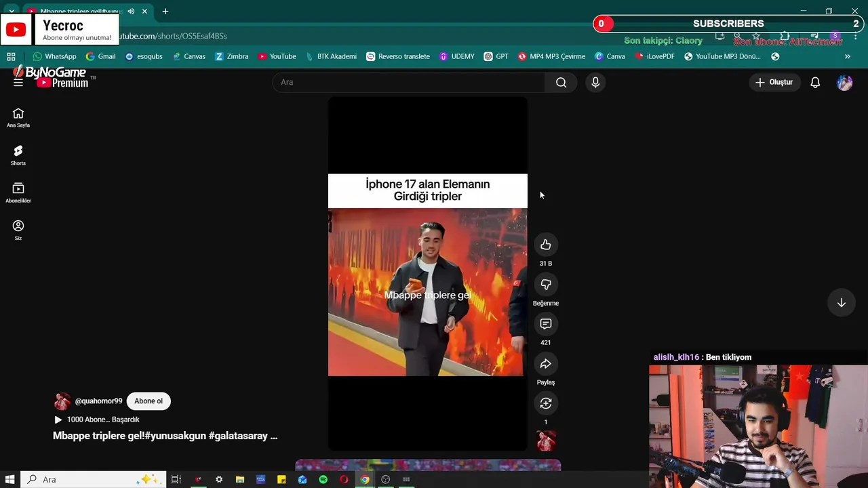Open the Chrome apps grid shortcut
Screen dimensions: 868x488
point(11,56)
